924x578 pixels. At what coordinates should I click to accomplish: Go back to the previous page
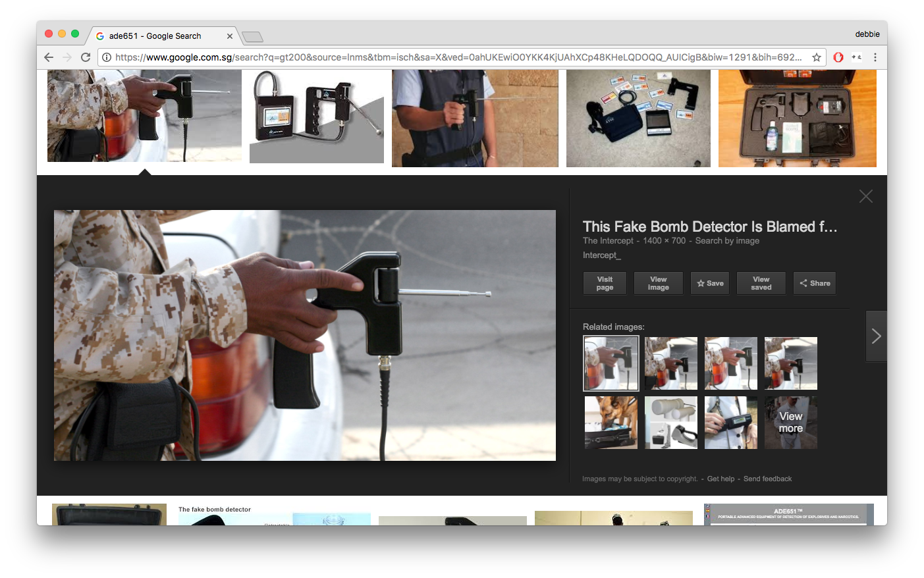49,57
